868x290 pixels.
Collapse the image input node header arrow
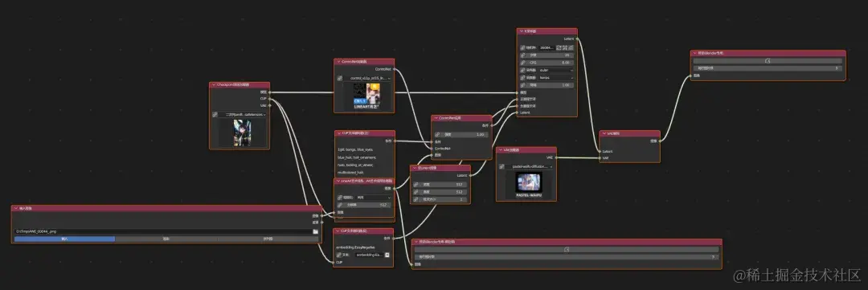point(15,209)
